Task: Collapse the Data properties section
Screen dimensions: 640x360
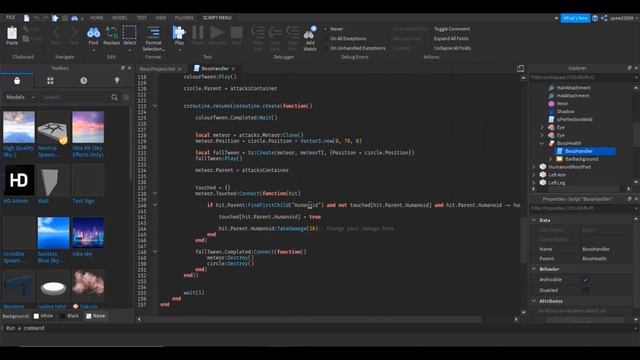Action: click(x=534, y=220)
